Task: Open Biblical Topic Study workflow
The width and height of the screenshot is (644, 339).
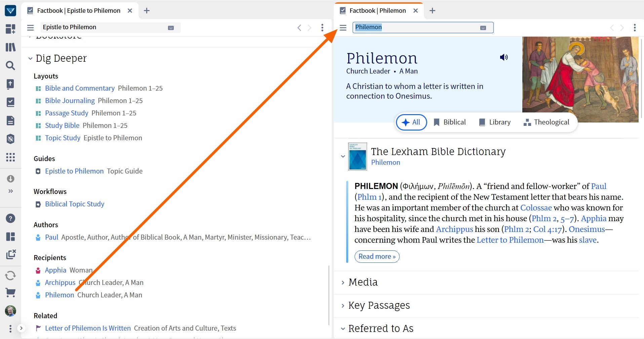Action: click(75, 204)
